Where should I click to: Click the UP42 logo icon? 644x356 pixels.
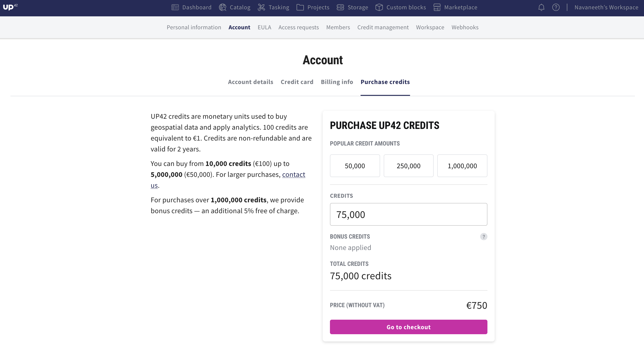point(10,7)
